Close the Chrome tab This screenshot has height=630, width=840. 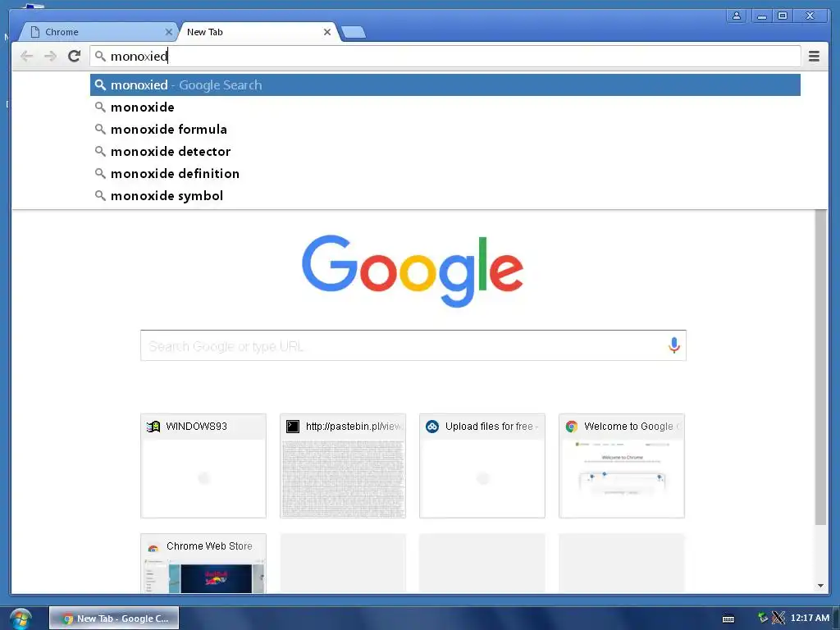pos(168,32)
